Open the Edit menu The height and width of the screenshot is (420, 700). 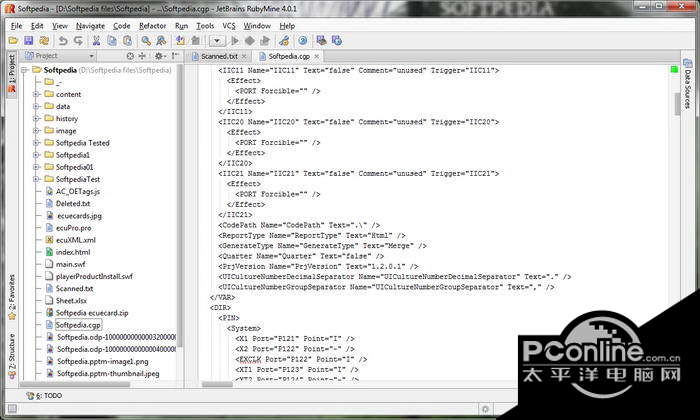click(37, 26)
